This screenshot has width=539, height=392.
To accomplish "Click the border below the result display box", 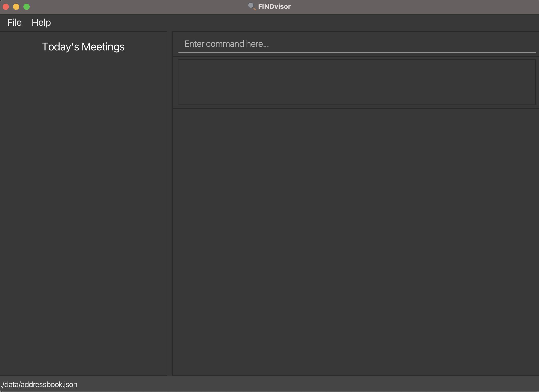I will click(355, 108).
